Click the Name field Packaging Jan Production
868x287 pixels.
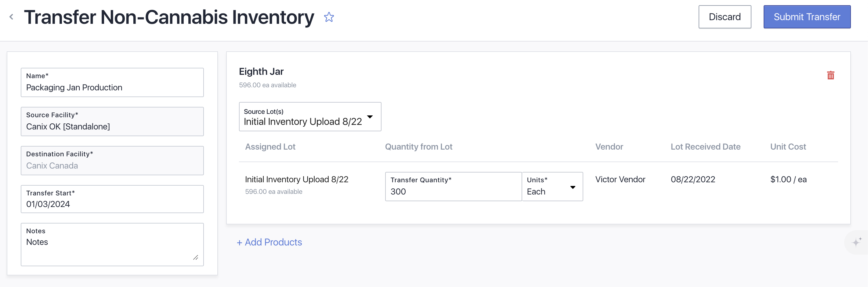[x=112, y=87]
